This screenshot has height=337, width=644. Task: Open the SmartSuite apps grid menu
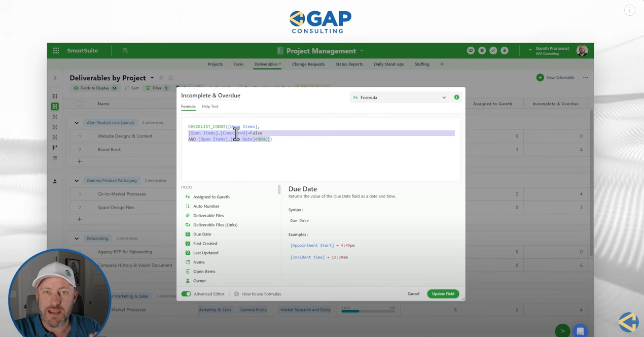click(56, 51)
